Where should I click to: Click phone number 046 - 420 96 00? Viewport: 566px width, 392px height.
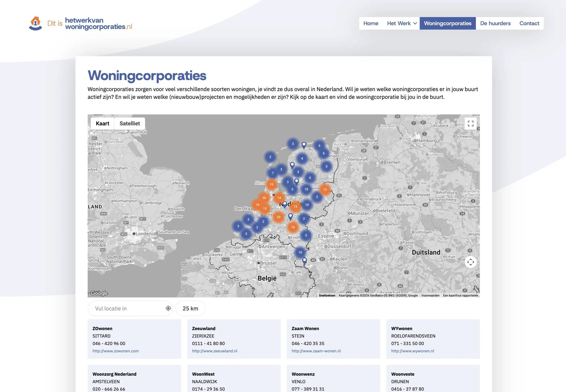(x=109, y=343)
